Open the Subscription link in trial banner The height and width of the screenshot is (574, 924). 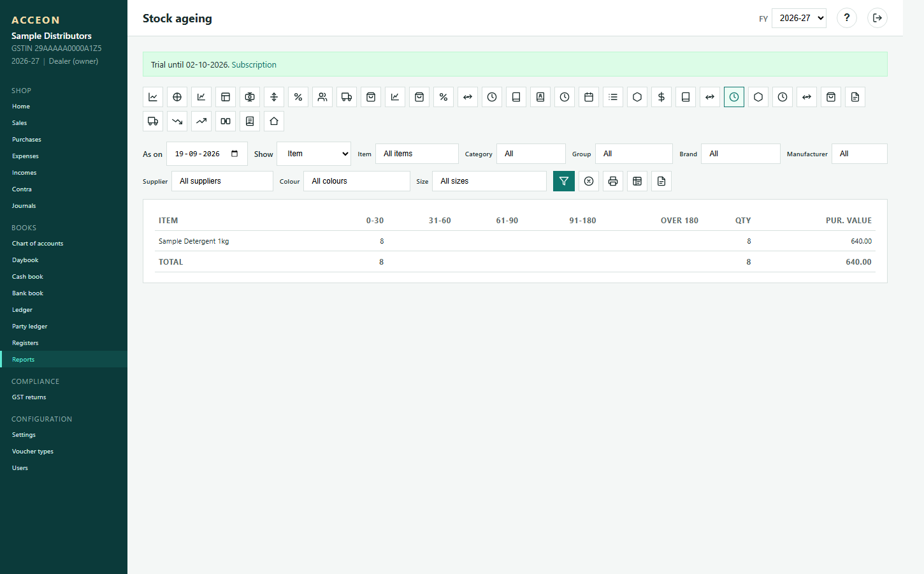(x=254, y=64)
